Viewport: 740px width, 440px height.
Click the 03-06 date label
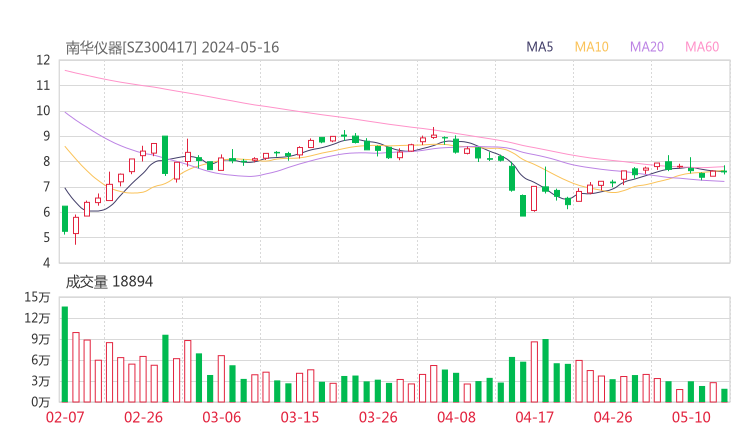click(x=222, y=417)
